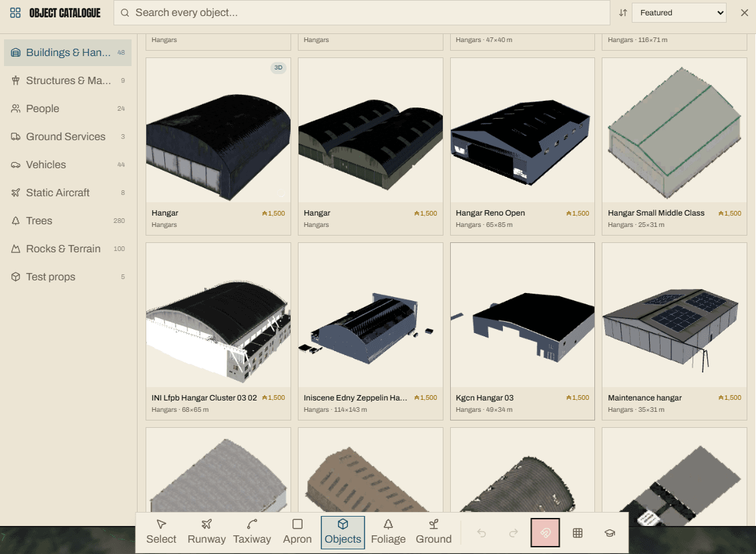Click the Trees category icon
This screenshot has height=554, width=756.
coord(16,221)
